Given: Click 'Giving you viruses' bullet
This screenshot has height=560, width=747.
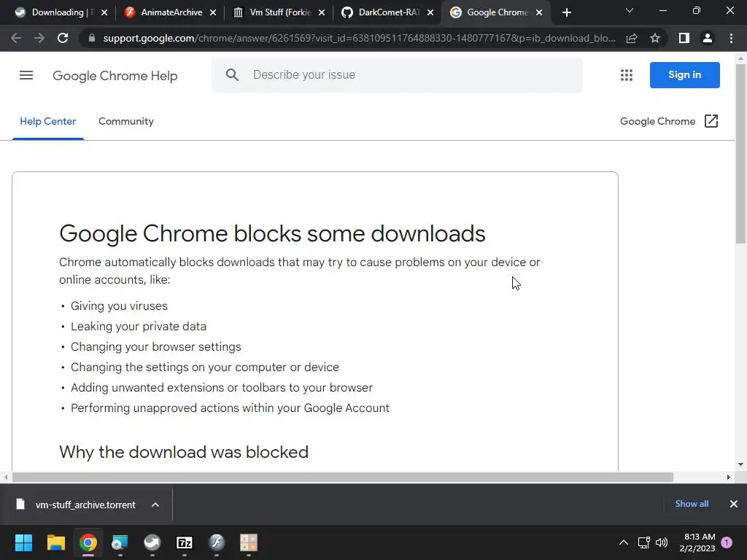Looking at the screenshot, I should (119, 306).
